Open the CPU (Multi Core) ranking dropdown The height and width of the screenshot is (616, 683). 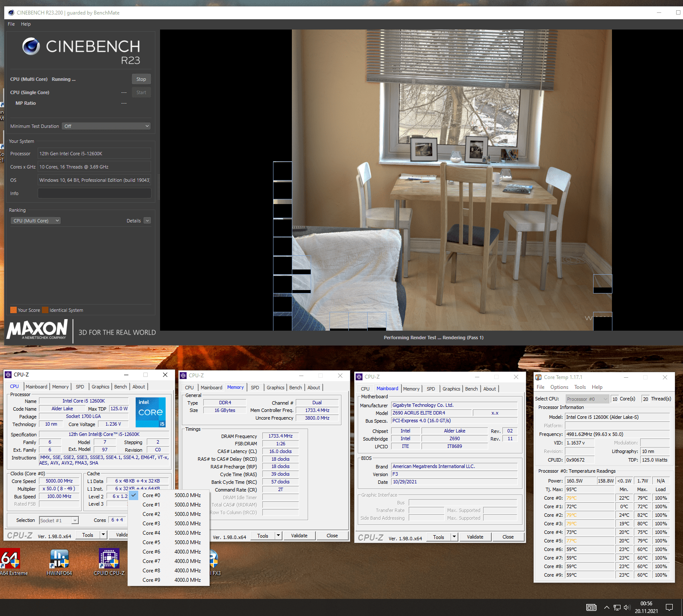(x=36, y=221)
